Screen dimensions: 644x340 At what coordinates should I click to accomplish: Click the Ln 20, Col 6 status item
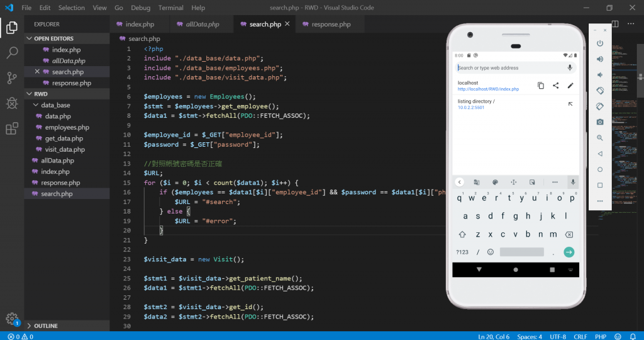pos(494,336)
